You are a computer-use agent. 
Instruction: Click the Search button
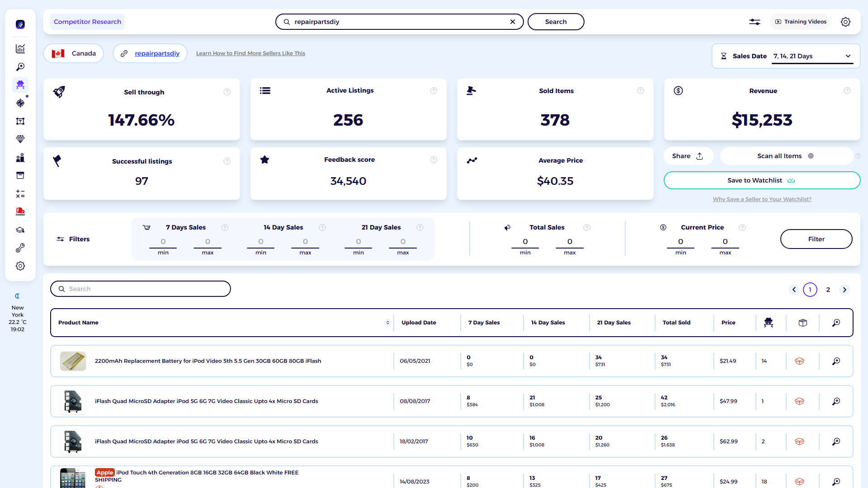point(556,22)
